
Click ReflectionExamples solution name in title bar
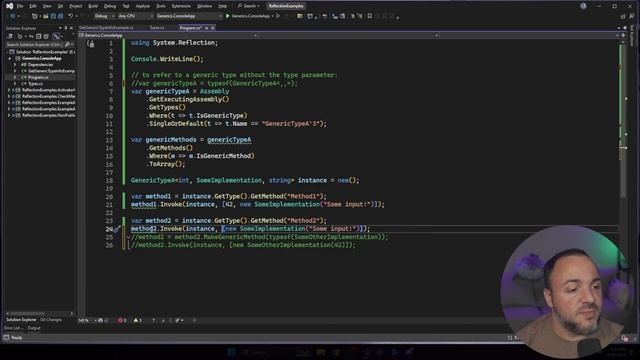[286, 6]
